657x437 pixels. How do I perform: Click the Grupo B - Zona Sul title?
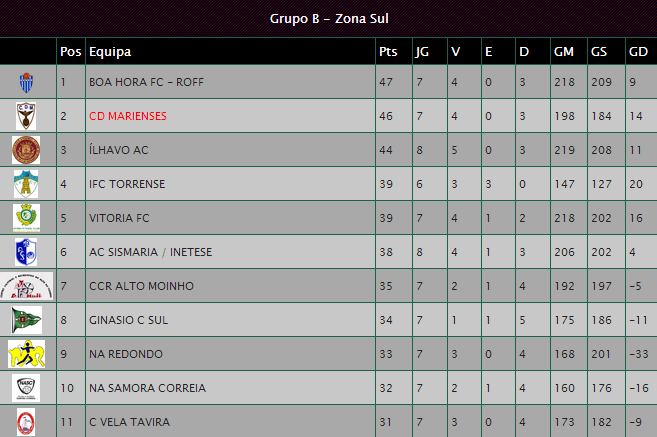[x=329, y=19]
